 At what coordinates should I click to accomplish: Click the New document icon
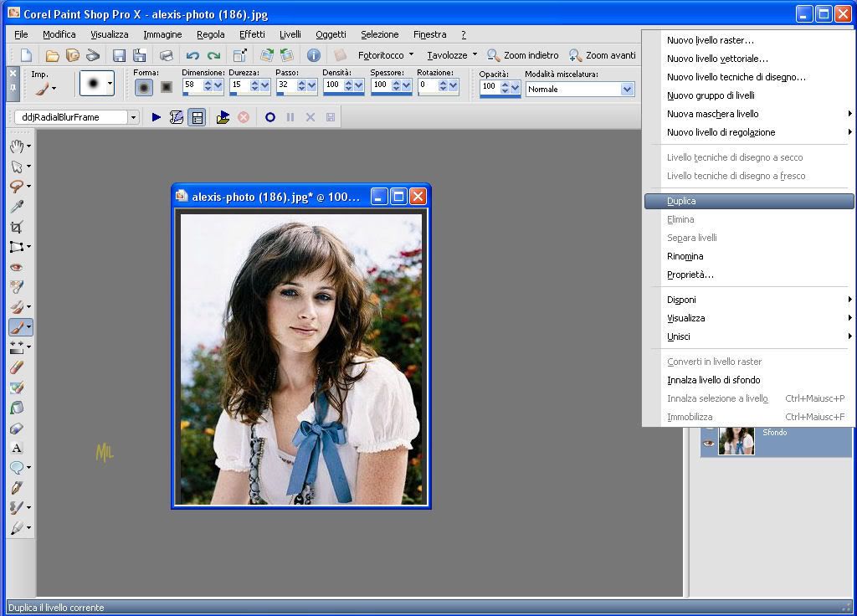pyautogui.click(x=26, y=55)
